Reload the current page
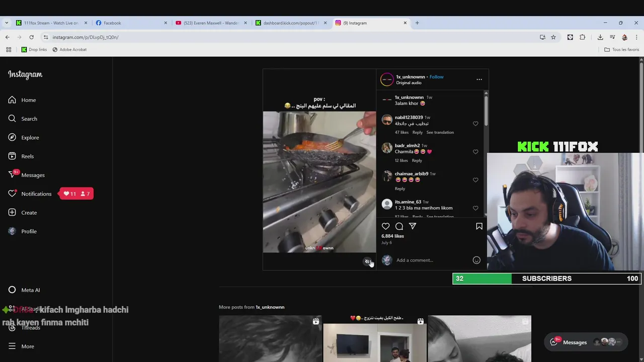This screenshot has height=362, width=644. coord(31,37)
